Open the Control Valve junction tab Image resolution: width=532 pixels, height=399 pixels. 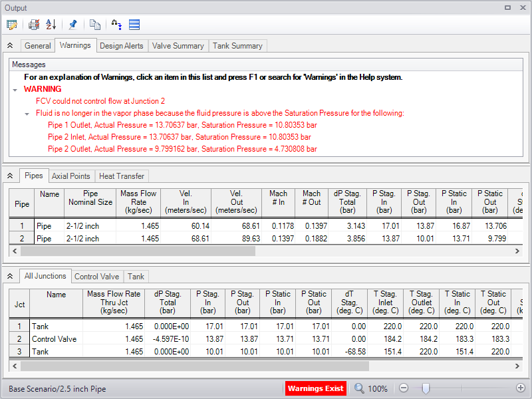coord(97,277)
